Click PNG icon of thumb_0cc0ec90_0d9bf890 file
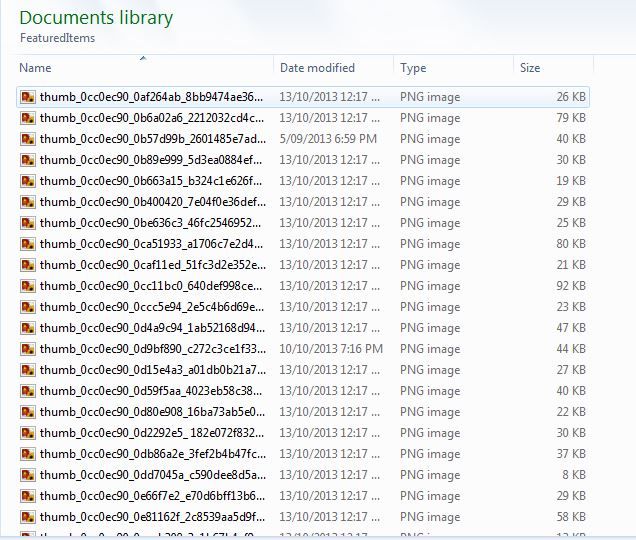 (28, 349)
